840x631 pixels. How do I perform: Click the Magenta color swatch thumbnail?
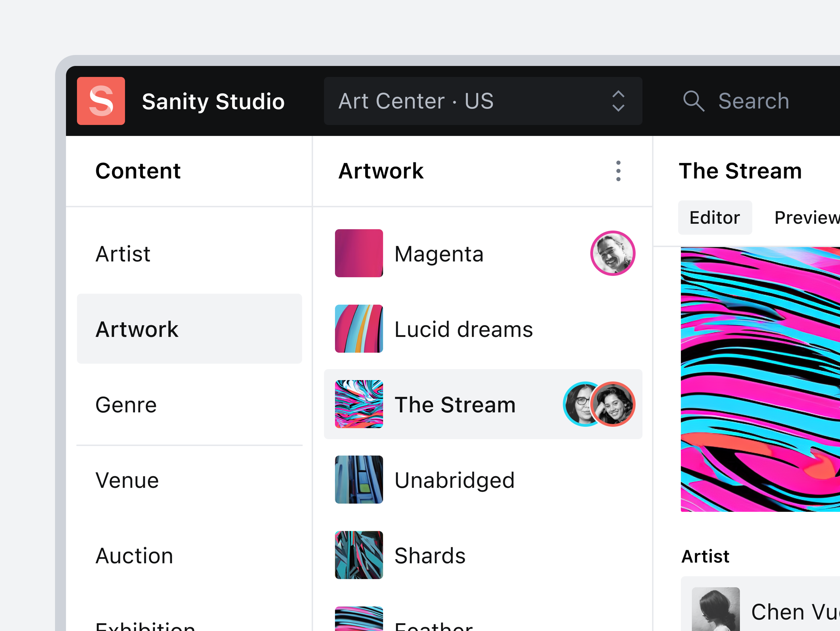tap(359, 253)
